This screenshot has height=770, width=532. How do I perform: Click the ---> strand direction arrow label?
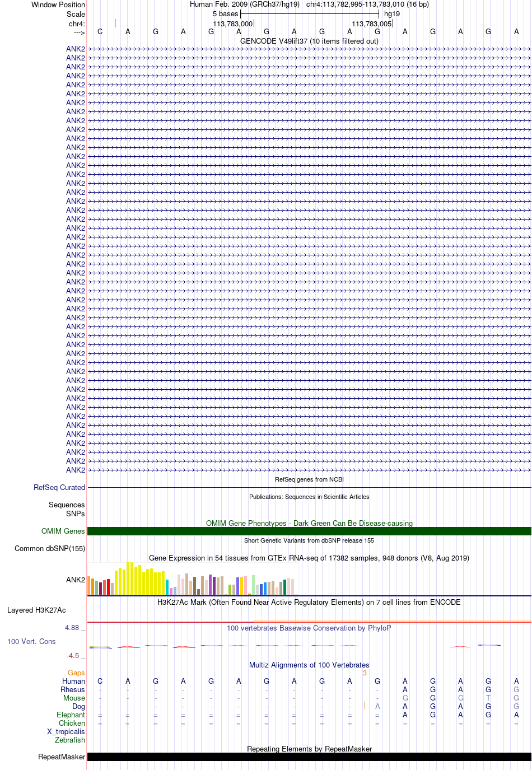pyautogui.click(x=79, y=32)
